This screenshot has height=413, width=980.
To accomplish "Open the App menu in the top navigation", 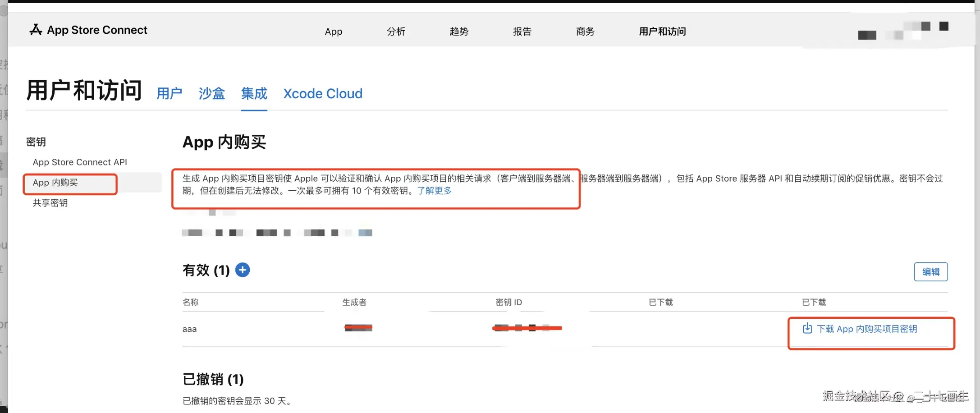I will 334,32.
